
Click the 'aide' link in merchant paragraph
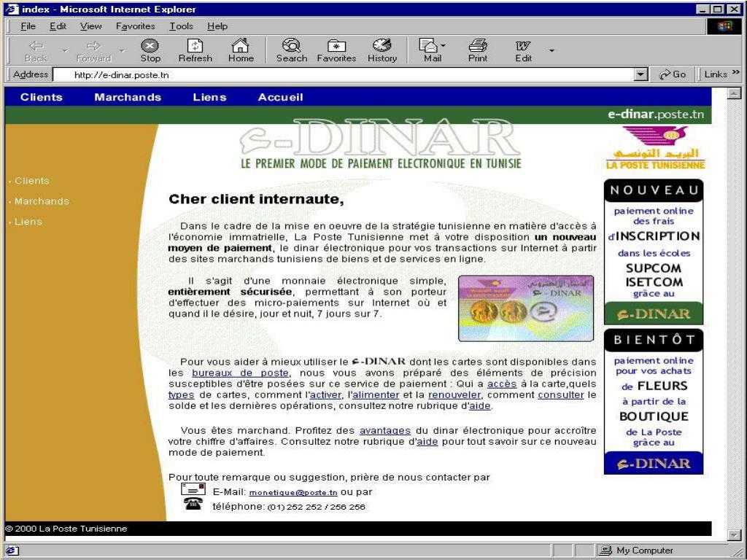[427, 442]
